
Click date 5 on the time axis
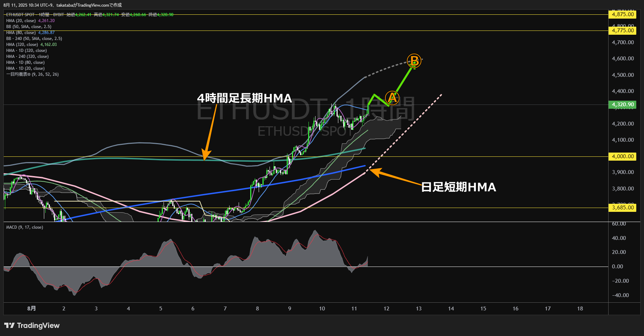click(161, 309)
